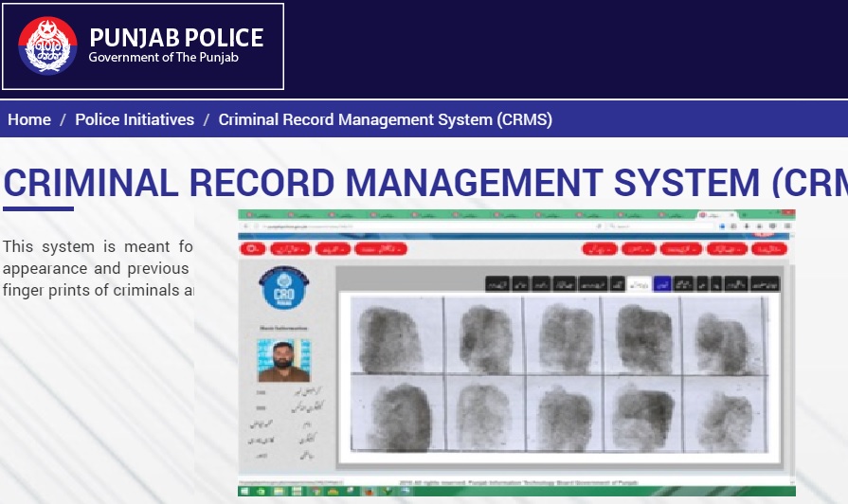This screenshot has width=848, height=504.
Task: Go to Police Initiatives breadcrumb link
Action: click(x=135, y=119)
